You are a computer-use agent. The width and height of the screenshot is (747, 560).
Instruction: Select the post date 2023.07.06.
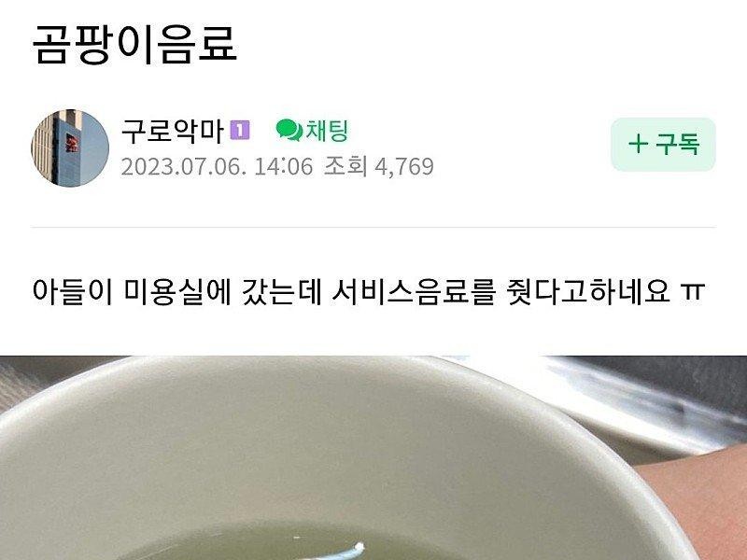coord(183,167)
